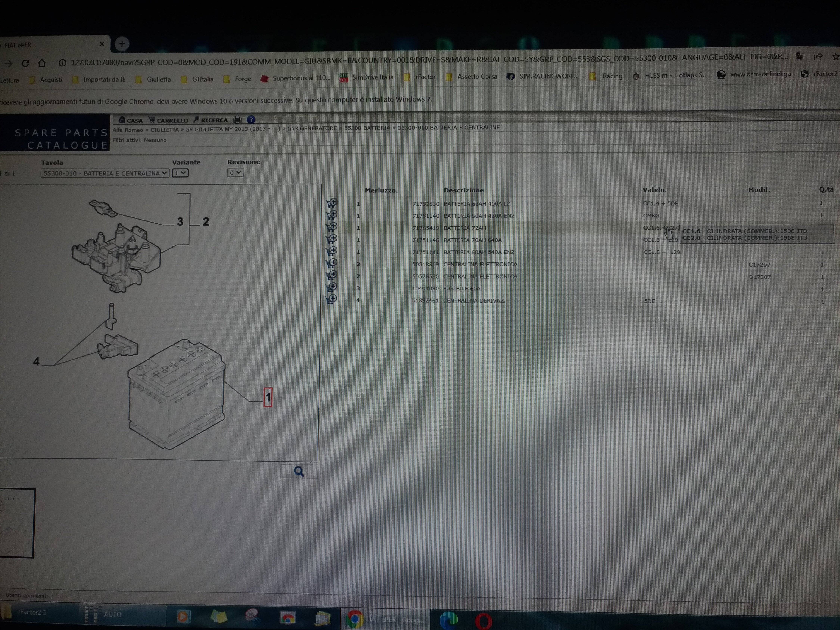The width and height of the screenshot is (840, 630).
Task: Open the Assetto Corsa bookmark folder
Action: pos(471,77)
